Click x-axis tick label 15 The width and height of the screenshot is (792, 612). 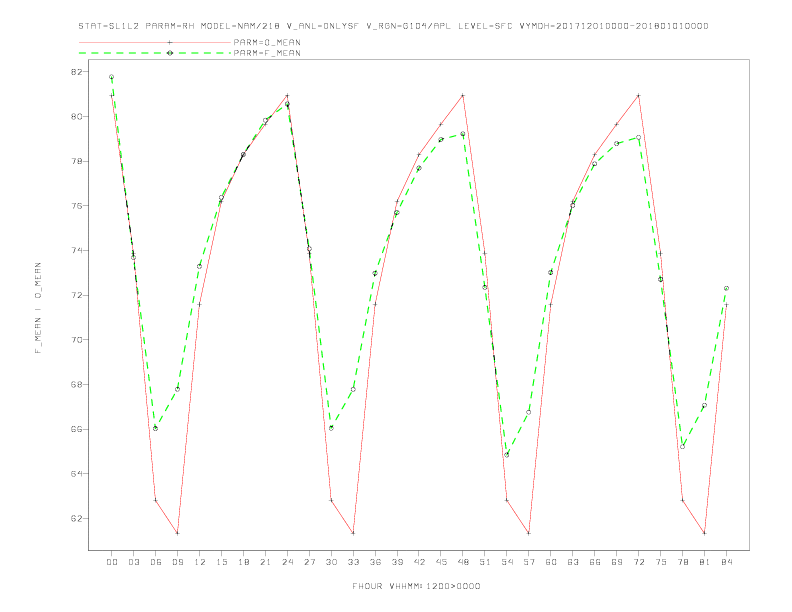221,562
